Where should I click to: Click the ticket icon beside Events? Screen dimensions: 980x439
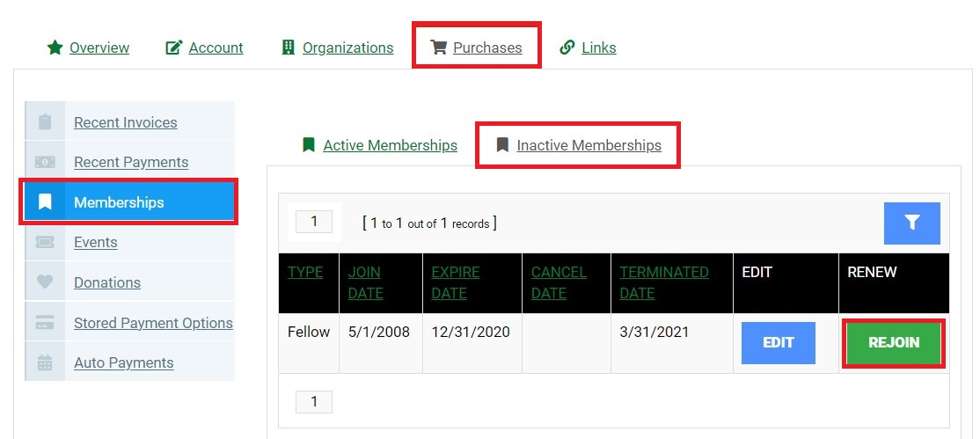45,242
